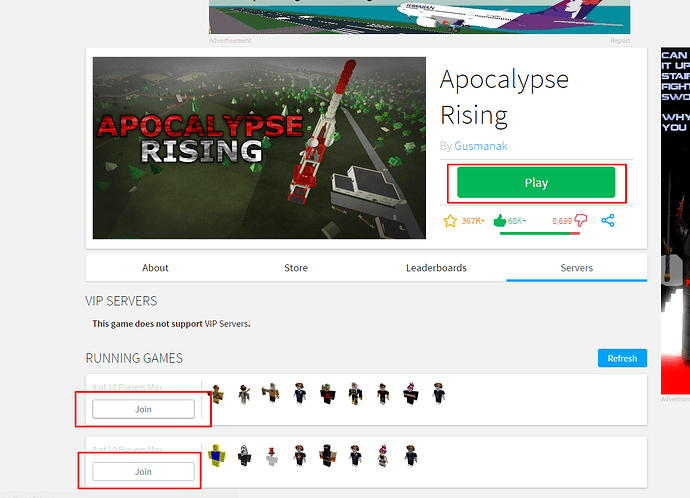Click the red thumbs down icon
690x498 pixels.
(581, 220)
